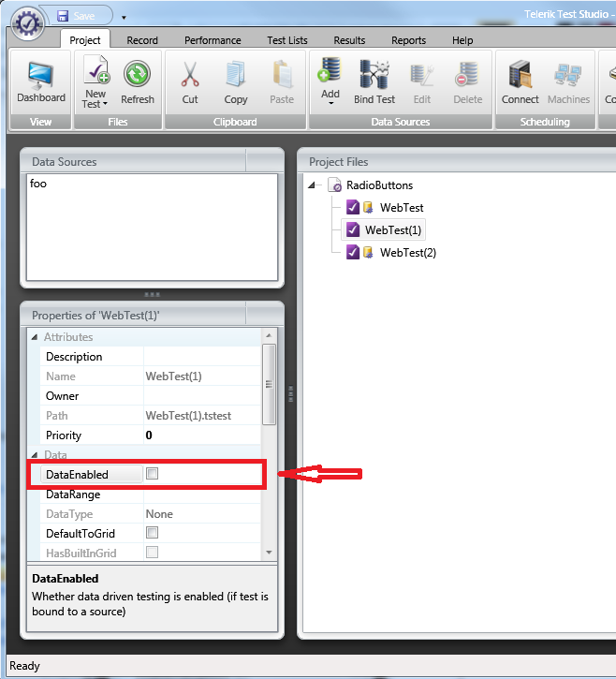Click the Edit data source icon
616x679 pixels.
(421, 75)
